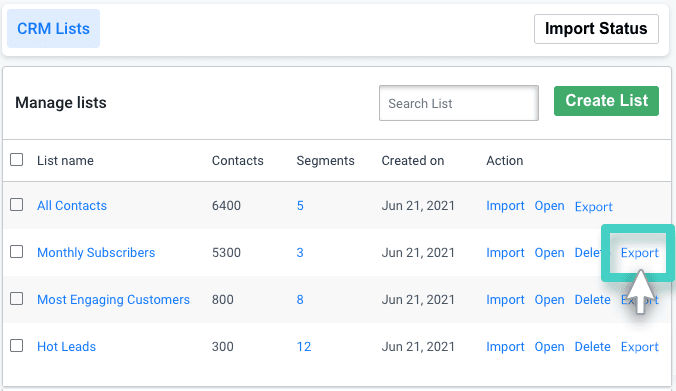Image resolution: width=676 pixels, height=391 pixels.
Task: Click the Contacts column header
Action: pos(238,161)
